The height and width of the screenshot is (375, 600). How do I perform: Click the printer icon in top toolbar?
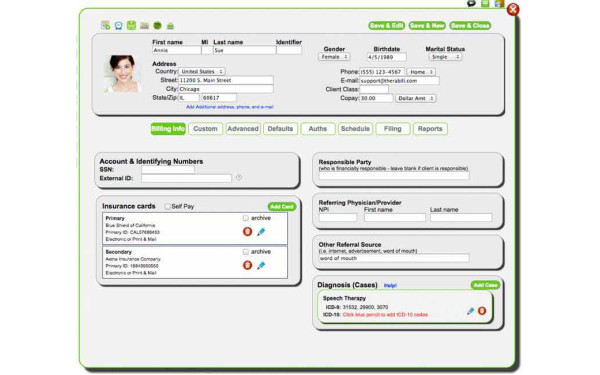pos(170,26)
